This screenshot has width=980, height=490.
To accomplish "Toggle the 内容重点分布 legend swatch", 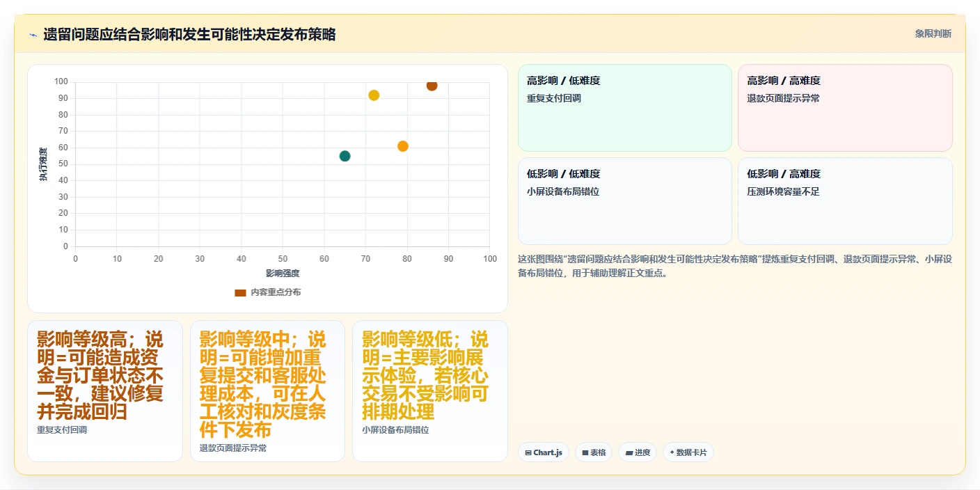I will tap(240, 292).
